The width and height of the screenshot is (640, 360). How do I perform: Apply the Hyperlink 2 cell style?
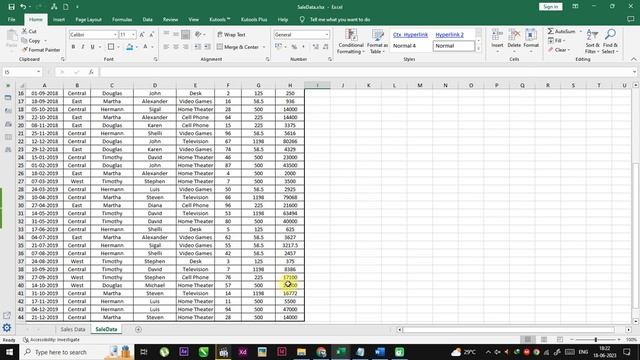click(x=449, y=35)
